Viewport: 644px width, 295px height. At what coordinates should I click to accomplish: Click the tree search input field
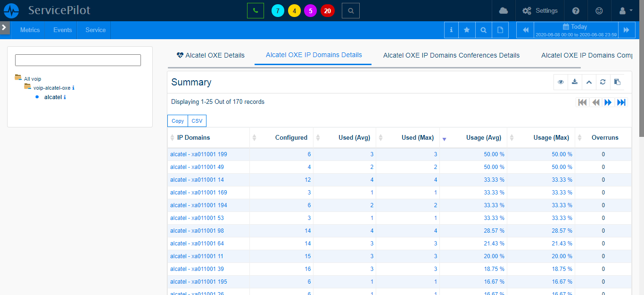pos(78,60)
